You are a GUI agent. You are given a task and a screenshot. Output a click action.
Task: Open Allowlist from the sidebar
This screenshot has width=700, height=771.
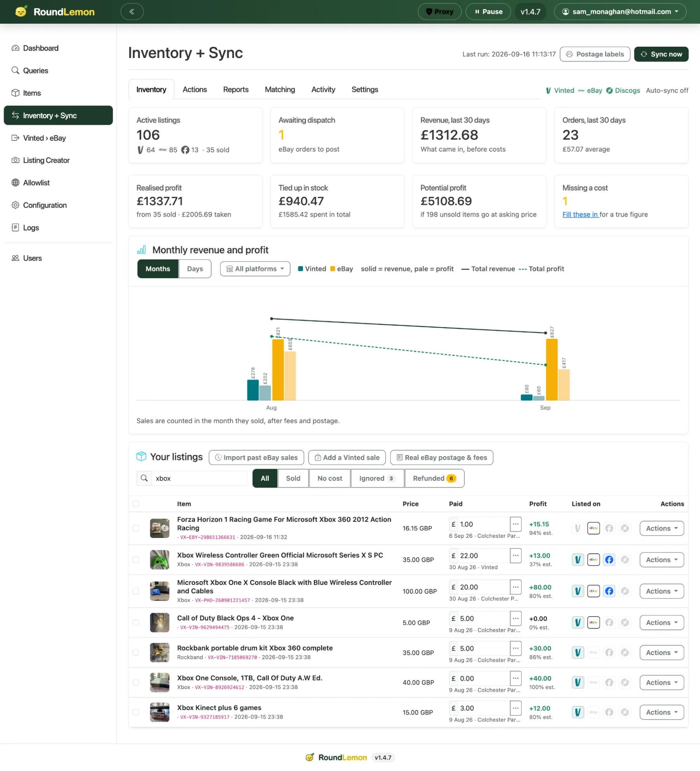(58, 183)
